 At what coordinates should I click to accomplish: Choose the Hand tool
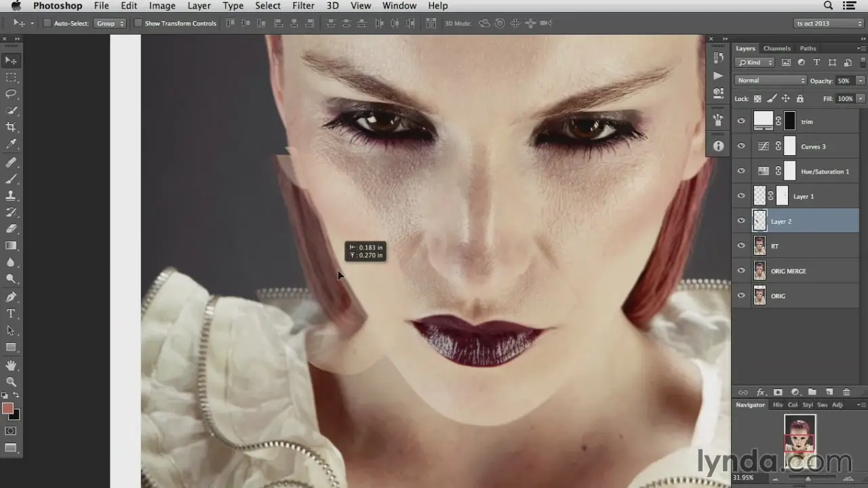(11, 365)
